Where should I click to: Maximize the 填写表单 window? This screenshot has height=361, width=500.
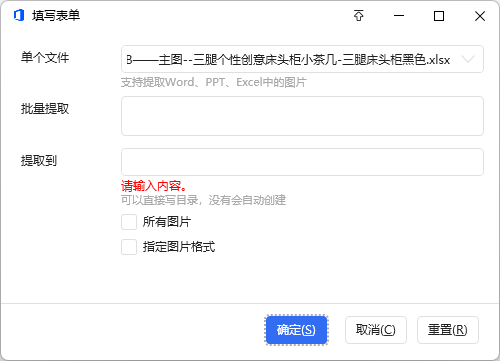point(439,16)
